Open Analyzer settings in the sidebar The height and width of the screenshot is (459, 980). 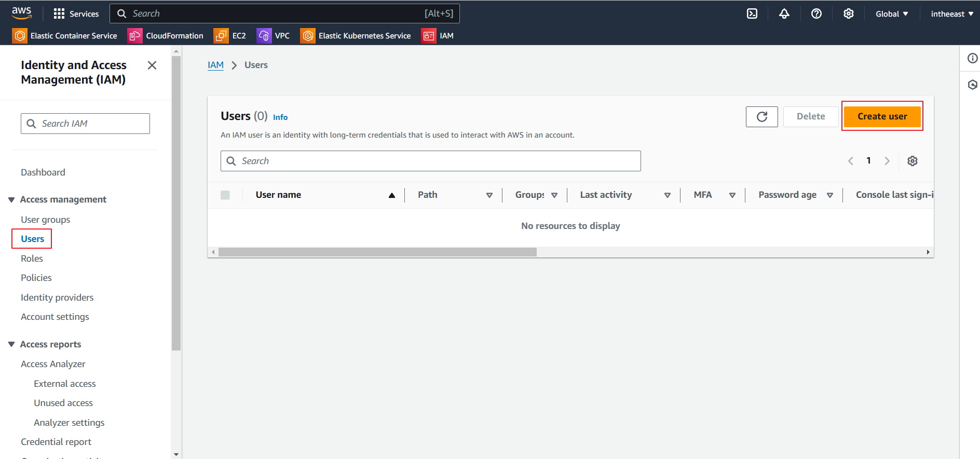click(69, 423)
